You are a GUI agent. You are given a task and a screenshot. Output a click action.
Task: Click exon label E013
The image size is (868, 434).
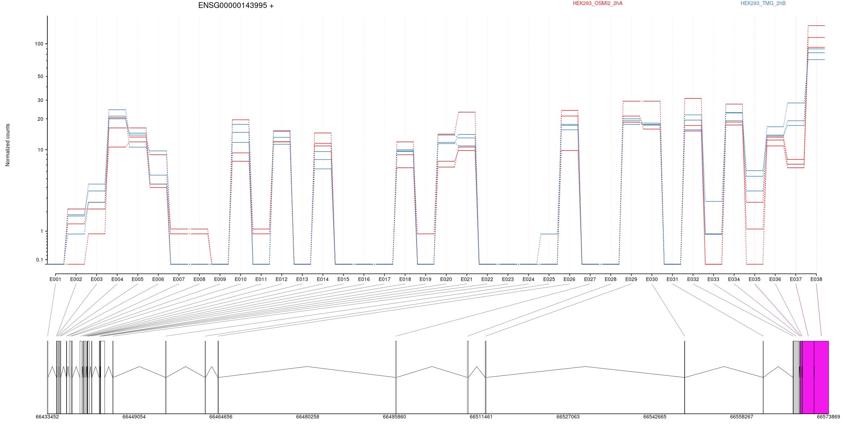[302, 279]
